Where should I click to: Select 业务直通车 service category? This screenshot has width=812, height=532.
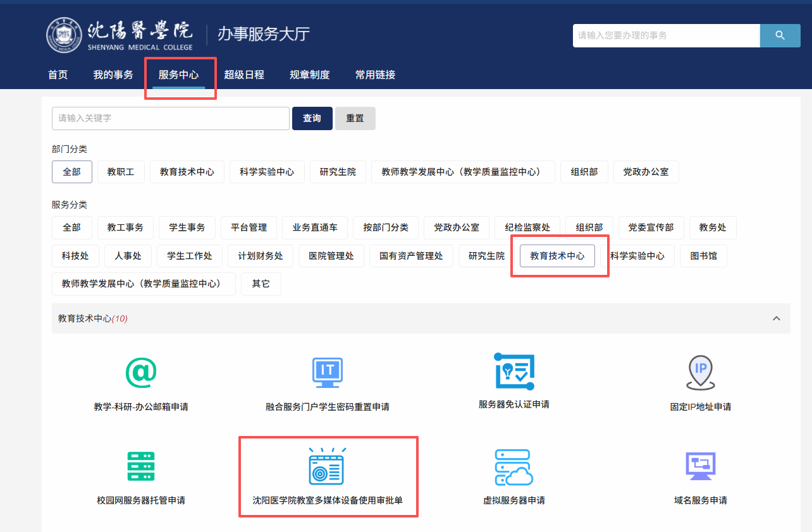pos(315,227)
